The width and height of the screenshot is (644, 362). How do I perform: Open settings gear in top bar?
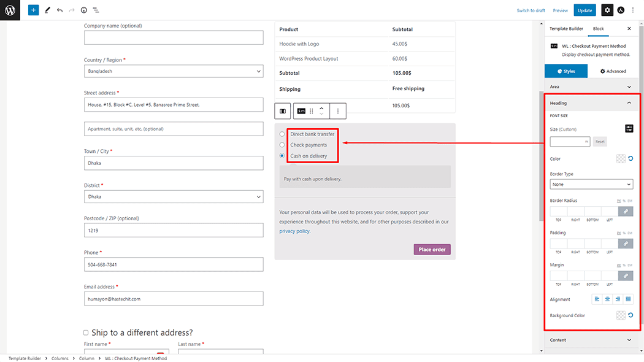click(607, 10)
